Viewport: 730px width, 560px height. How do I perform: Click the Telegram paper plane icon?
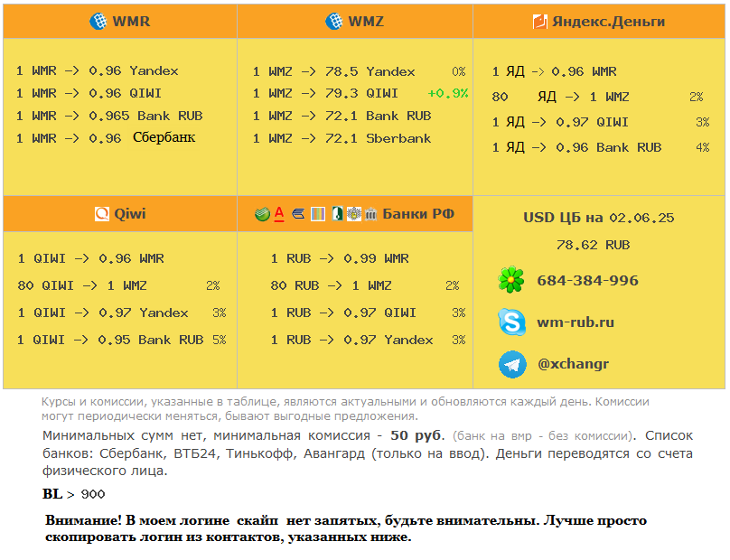512,364
